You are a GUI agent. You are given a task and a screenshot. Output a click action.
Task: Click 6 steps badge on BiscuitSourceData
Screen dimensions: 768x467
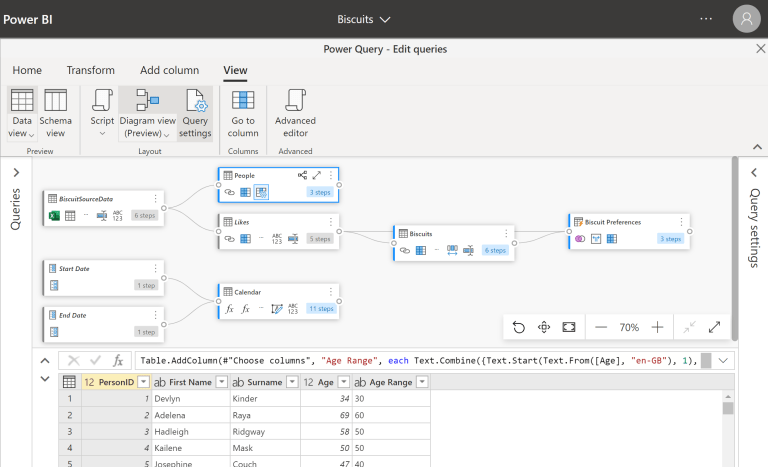145,215
